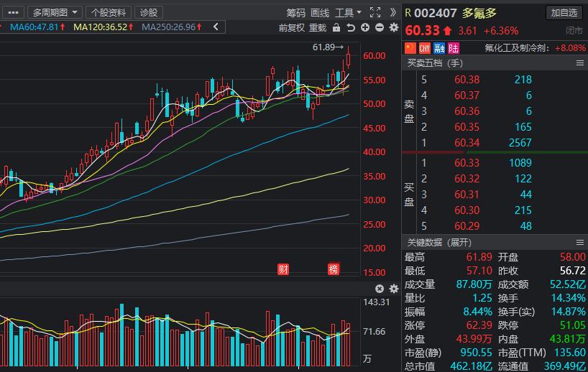Toggle fullscreen chart view
This screenshot has height=372, width=588.
(375, 12)
